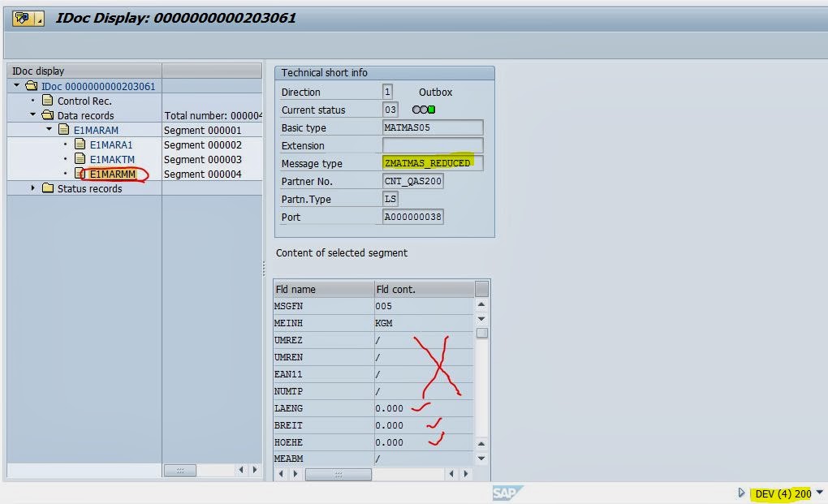The image size is (828, 504).
Task: Click the green status traffic light icon
Action: coord(431,110)
